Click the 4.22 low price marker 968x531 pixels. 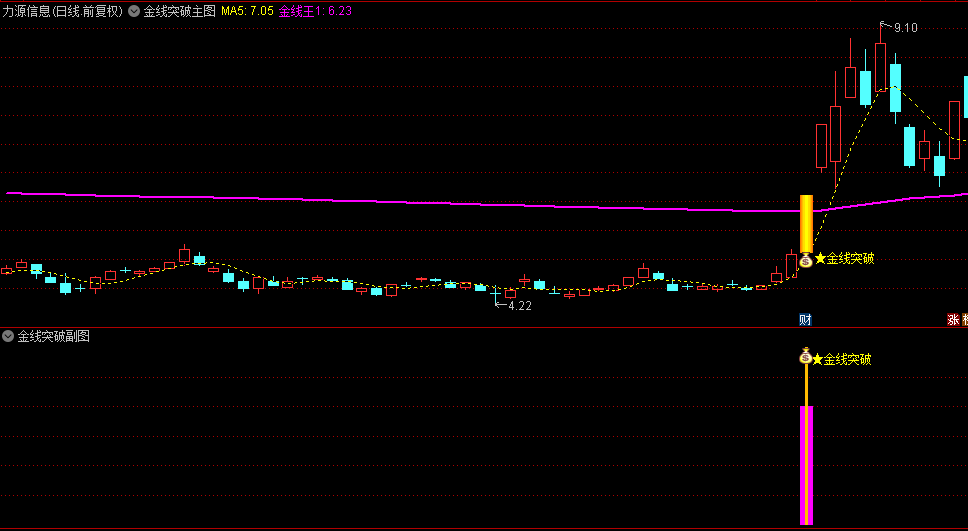click(513, 305)
